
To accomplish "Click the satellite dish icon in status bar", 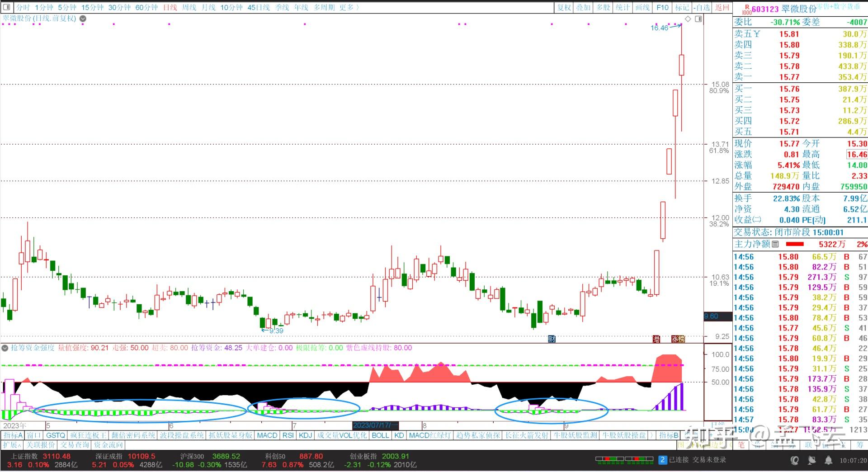I will 811,460.
